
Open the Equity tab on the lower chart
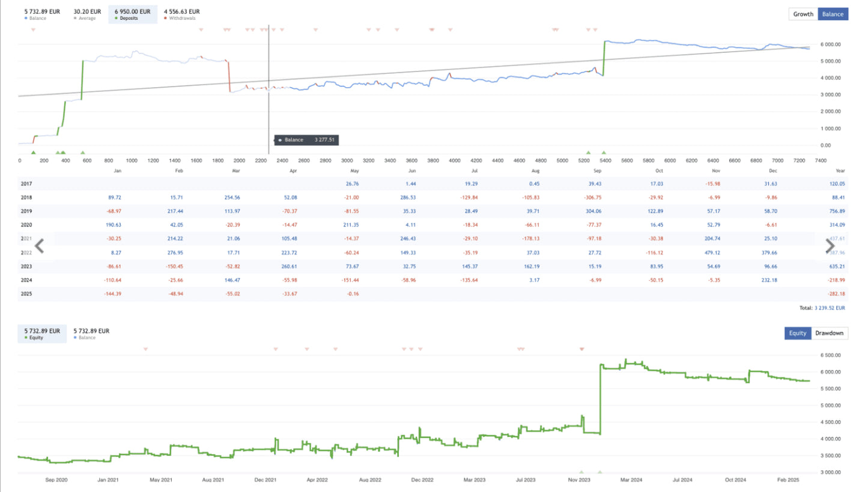[x=798, y=333]
